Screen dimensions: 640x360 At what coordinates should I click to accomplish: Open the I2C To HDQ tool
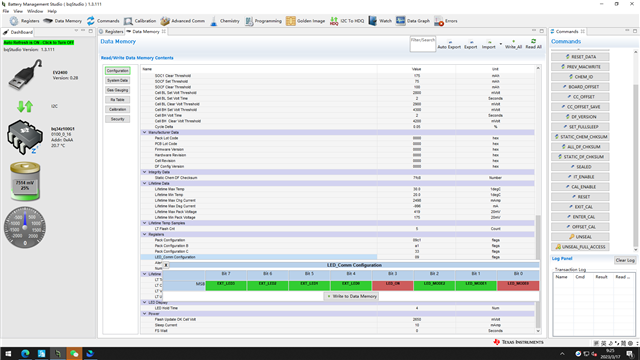tap(347, 21)
